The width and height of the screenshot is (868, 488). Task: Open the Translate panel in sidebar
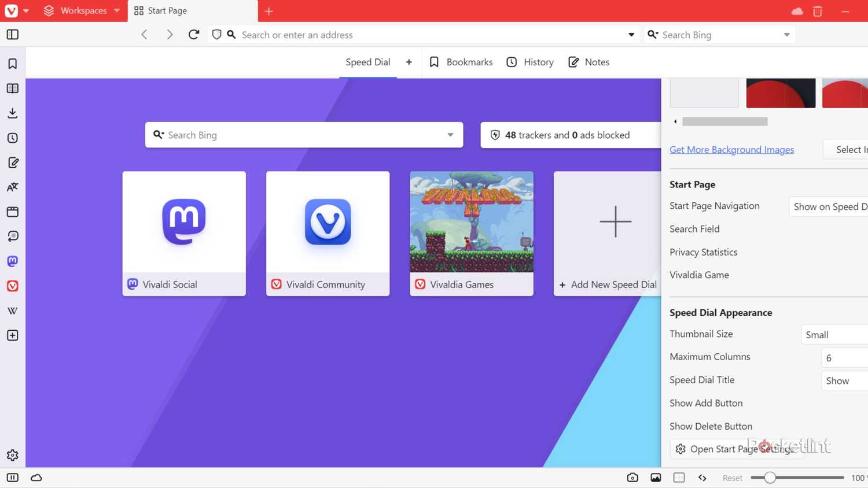tap(12, 187)
